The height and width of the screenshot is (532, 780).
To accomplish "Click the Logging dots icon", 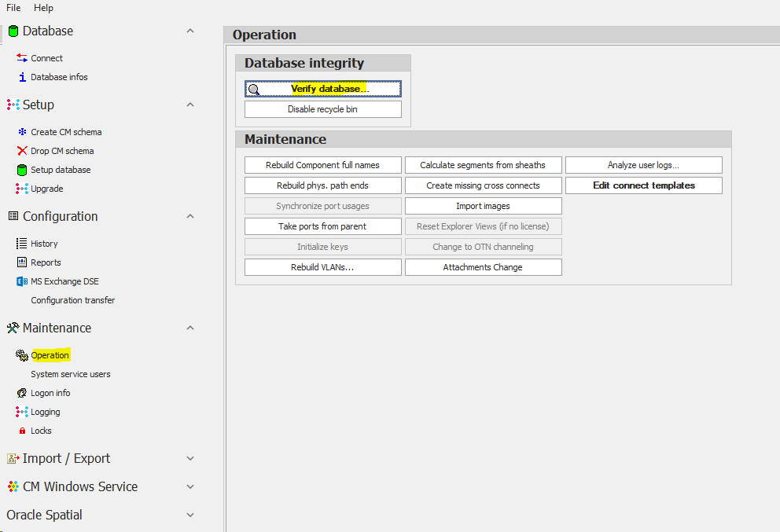I will click(22, 412).
